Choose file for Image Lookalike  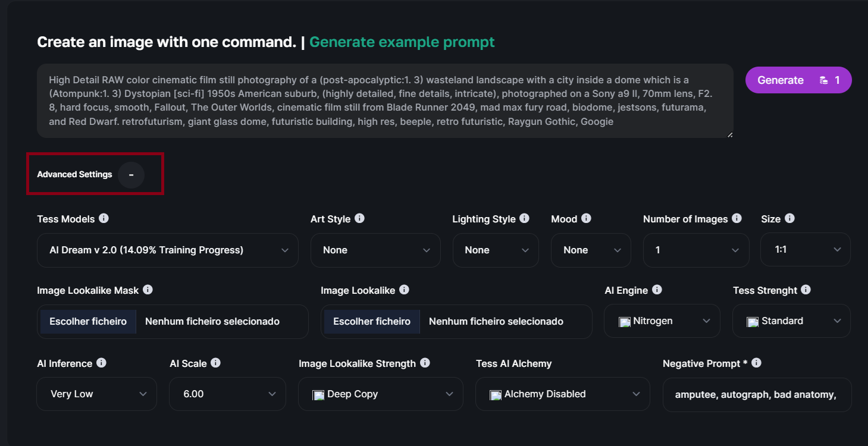(372, 322)
